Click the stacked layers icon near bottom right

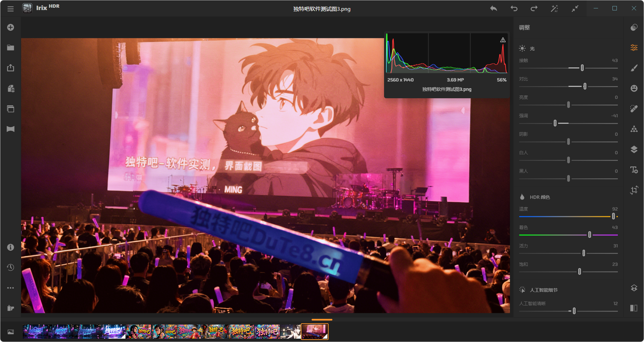(634, 288)
